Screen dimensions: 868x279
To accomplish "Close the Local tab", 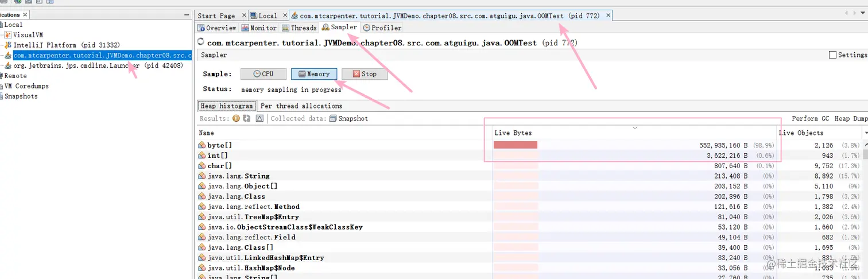I will (285, 15).
